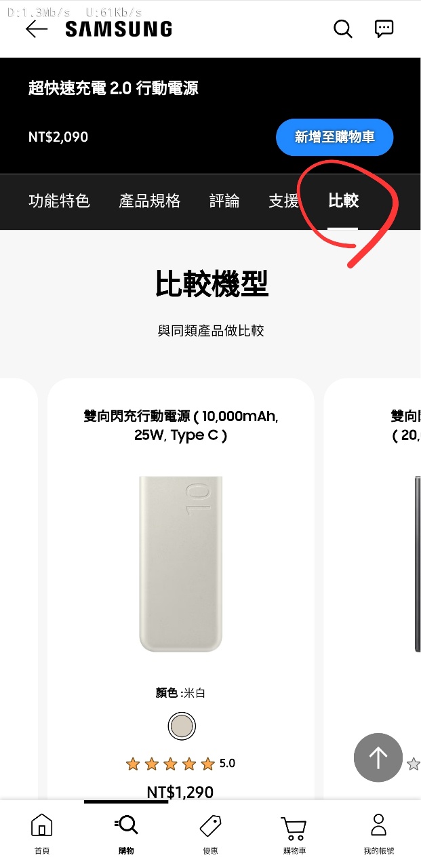Add to cart with 新增至購物車
Viewport: 421px width, 868px height.
click(x=335, y=137)
